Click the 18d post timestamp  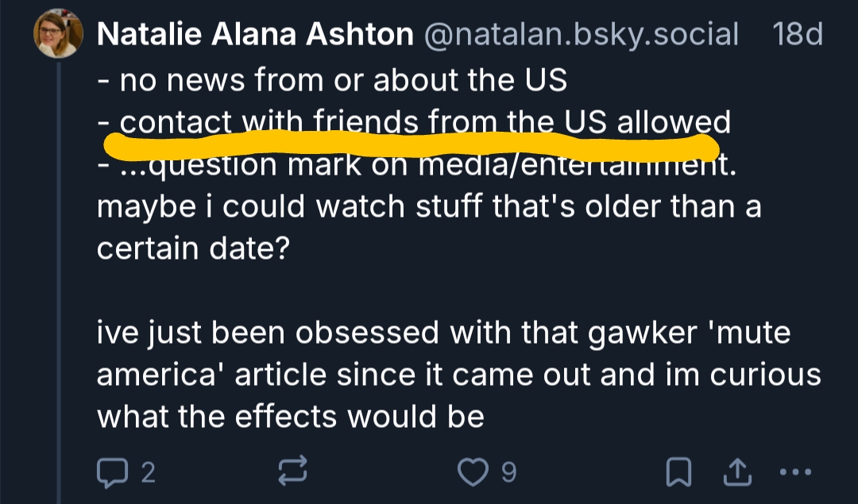point(797,35)
